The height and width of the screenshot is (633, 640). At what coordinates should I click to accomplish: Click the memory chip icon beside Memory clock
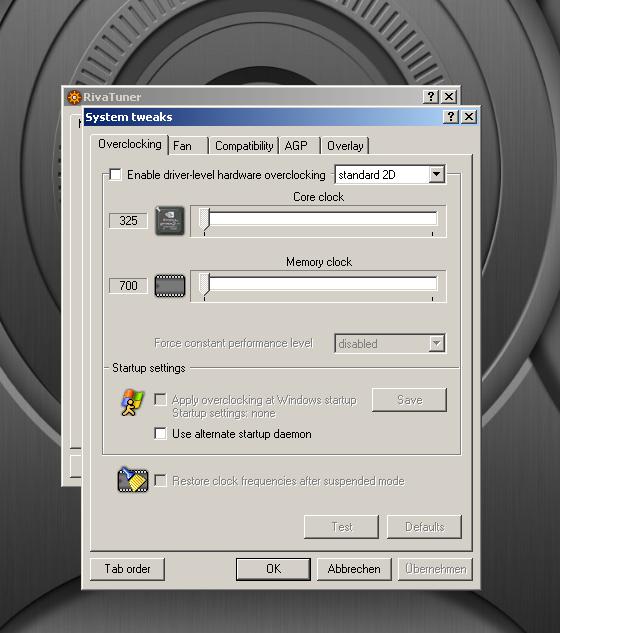click(170, 286)
